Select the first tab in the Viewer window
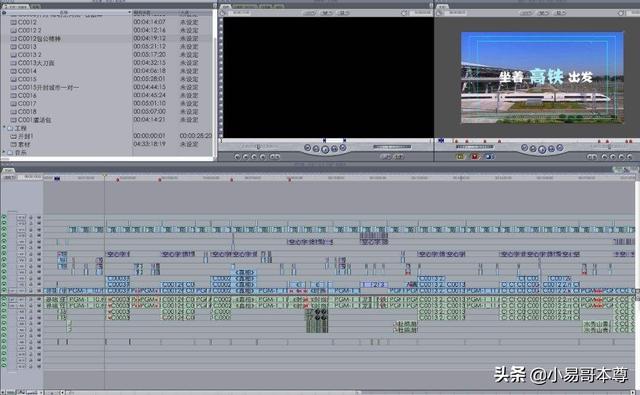The width and height of the screenshot is (640, 395). (x=225, y=6)
